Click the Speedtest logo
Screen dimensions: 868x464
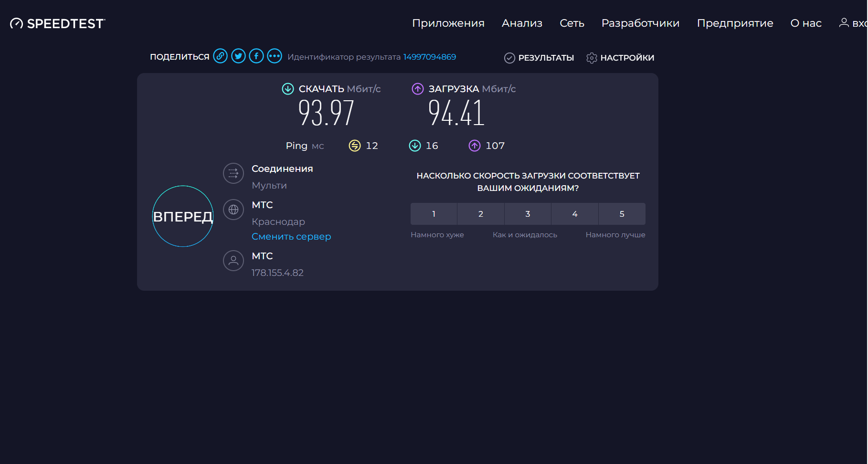pyautogui.click(x=58, y=23)
